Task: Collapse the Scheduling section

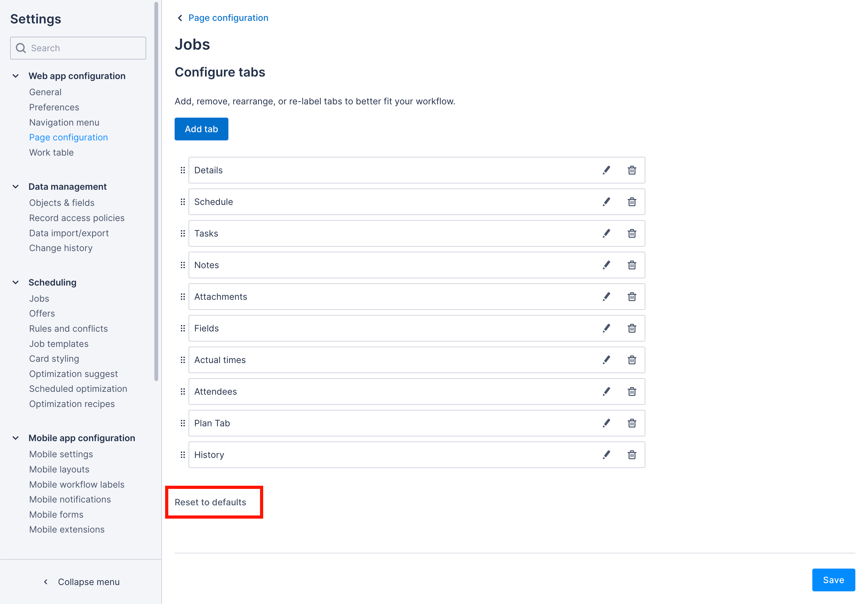Action: pos(15,282)
